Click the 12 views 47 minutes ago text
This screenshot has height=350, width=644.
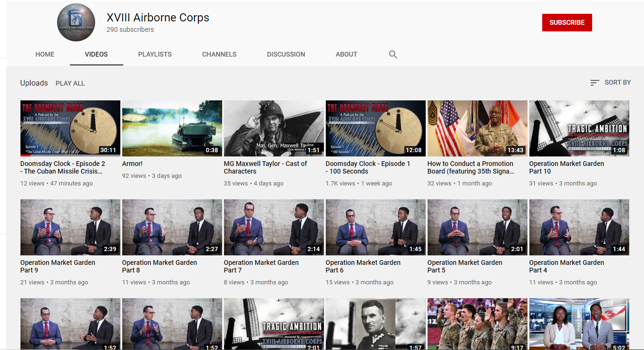[x=57, y=184]
